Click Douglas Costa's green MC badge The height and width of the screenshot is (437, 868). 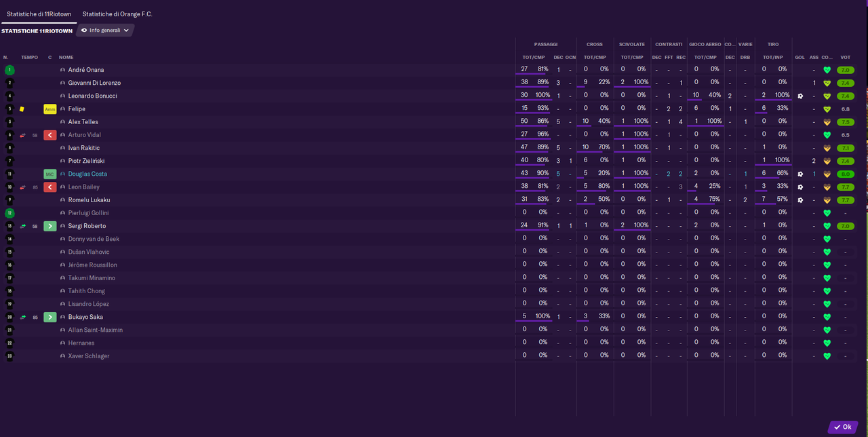coord(50,174)
